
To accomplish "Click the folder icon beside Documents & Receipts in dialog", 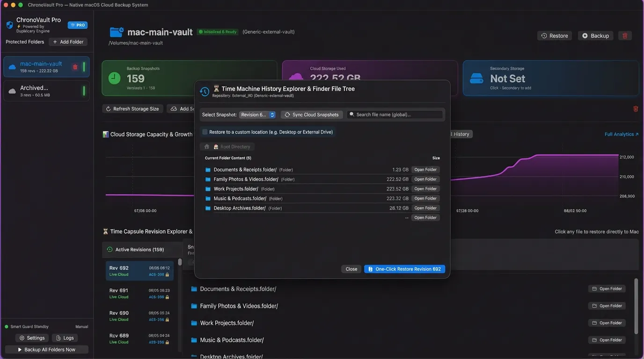I will 208,170.
